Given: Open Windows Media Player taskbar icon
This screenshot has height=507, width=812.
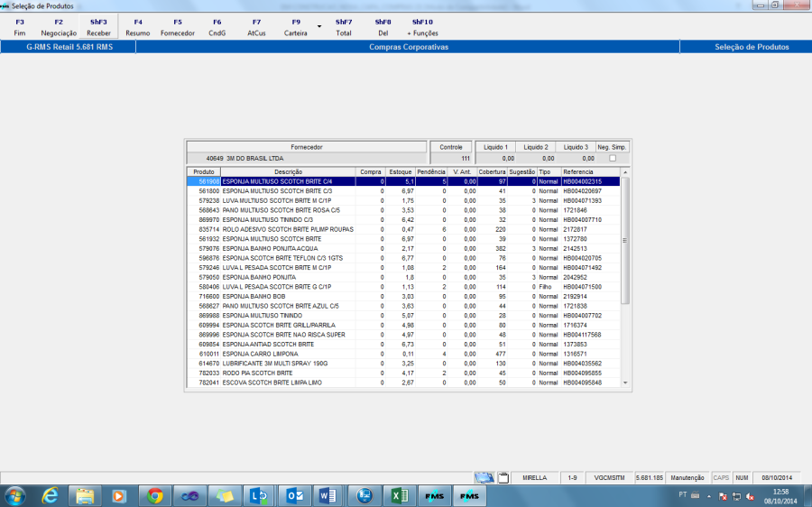Looking at the screenshot, I should tap(119, 495).
